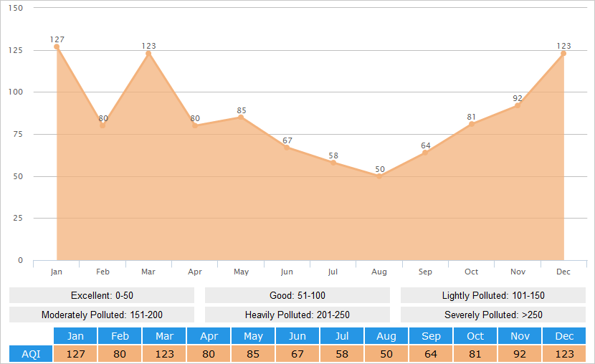Image resolution: width=595 pixels, height=364 pixels.
Task: Select the Heavily Polluted: 201-250 legend box
Action: (297, 315)
